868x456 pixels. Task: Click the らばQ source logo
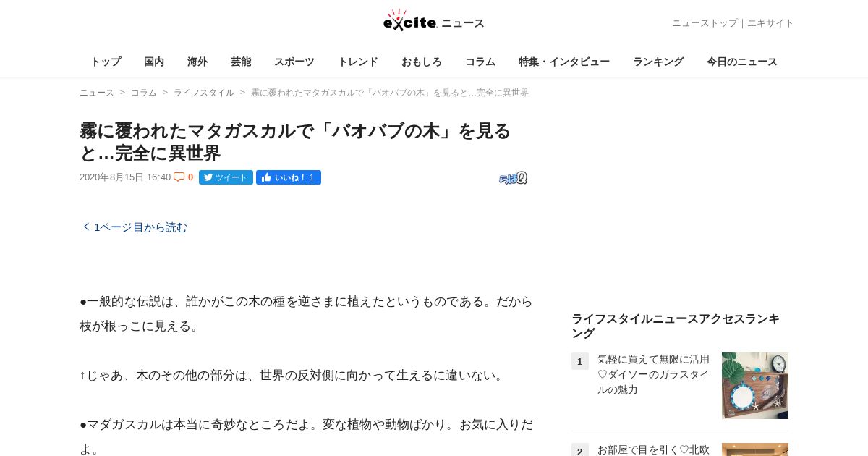click(x=513, y=178)
